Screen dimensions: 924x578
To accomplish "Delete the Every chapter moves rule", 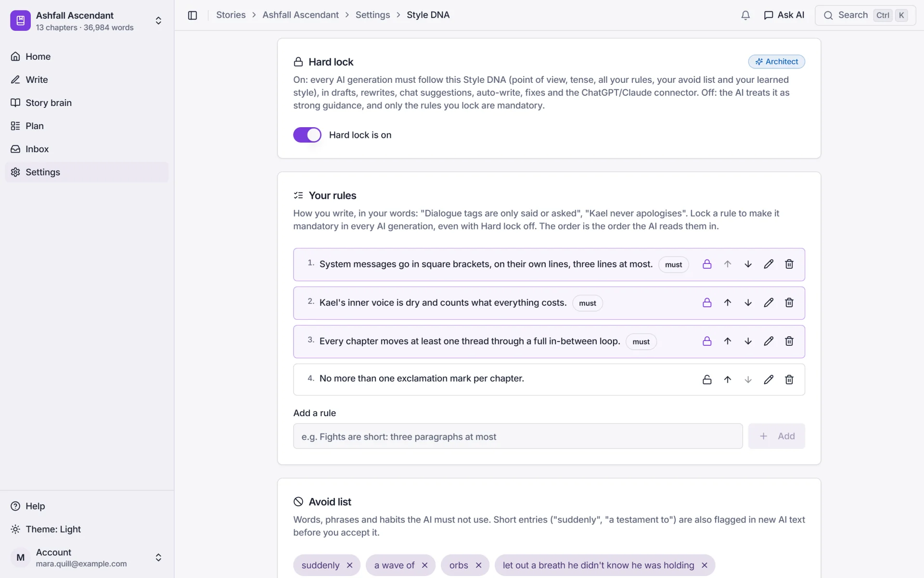I will (x=789, y=342).
